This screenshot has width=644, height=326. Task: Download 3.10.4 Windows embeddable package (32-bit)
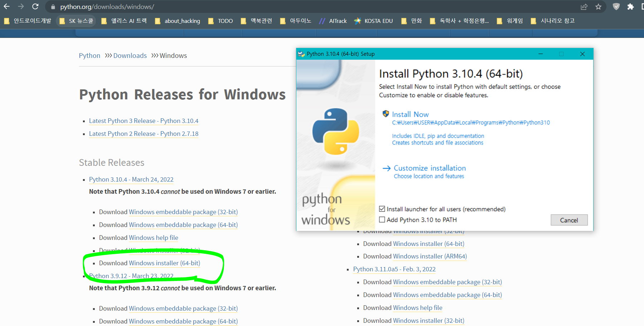point(183,212)
